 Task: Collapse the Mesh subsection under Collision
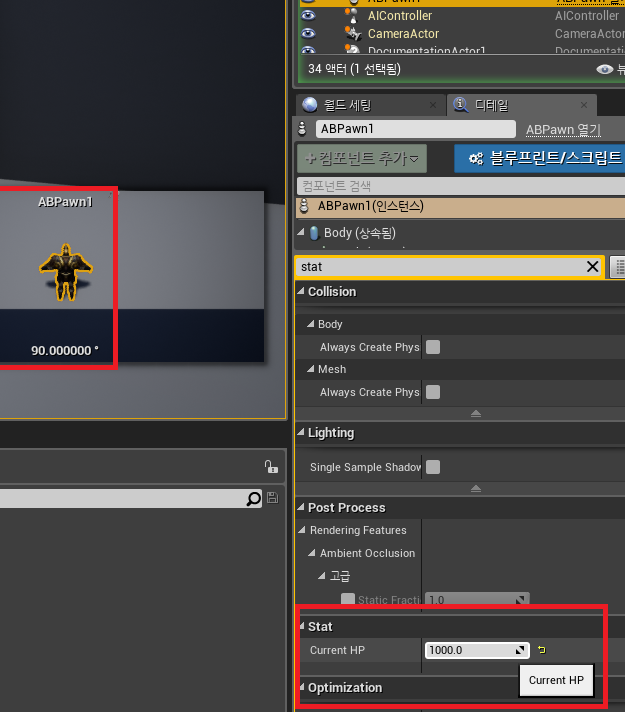point(311,369)
